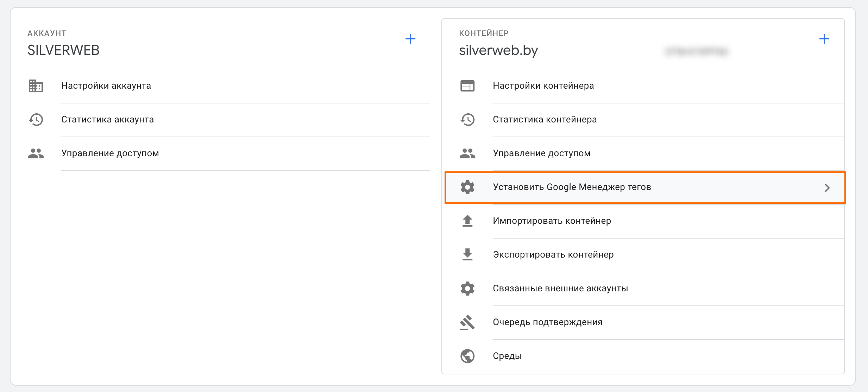Open Статистика контейнера

pos(545,120)
